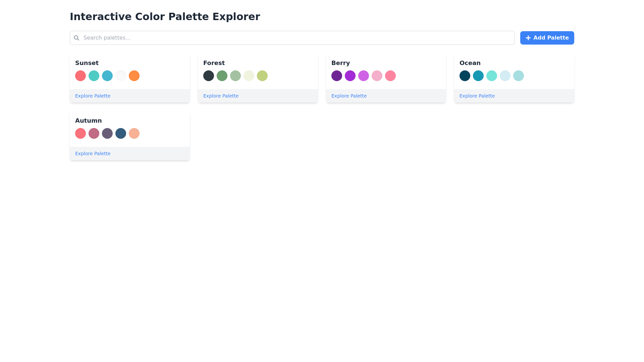Choose the olive-lime swatch in Forest
The image size is (644, 362).
pos(262,76)
